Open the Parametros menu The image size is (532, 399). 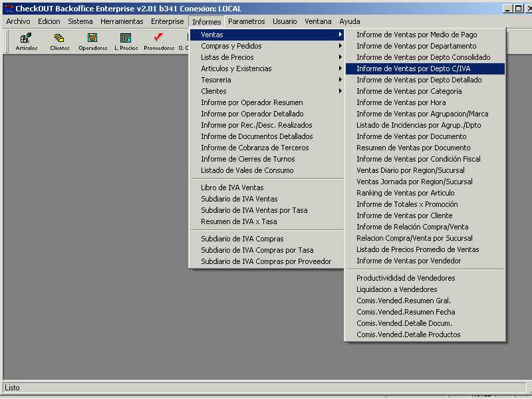[246, 21]
